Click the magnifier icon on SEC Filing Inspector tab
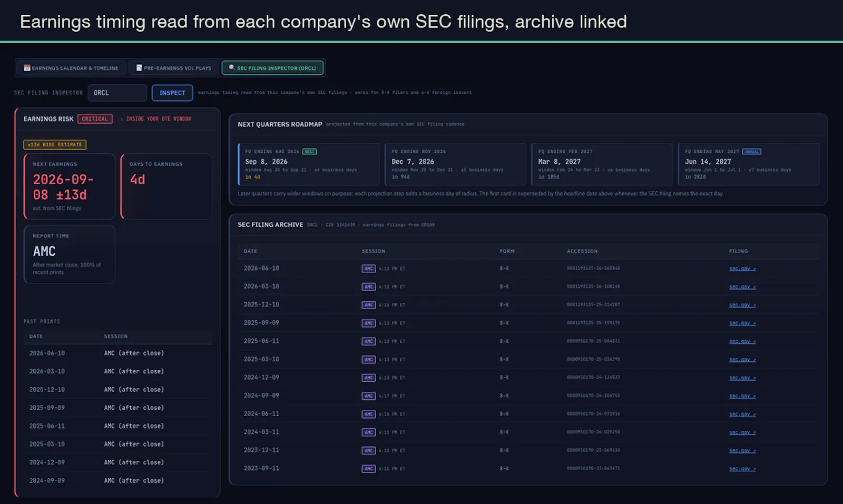Image resolution: width=843 pixels, height=504 pixels. click(232, 67)
